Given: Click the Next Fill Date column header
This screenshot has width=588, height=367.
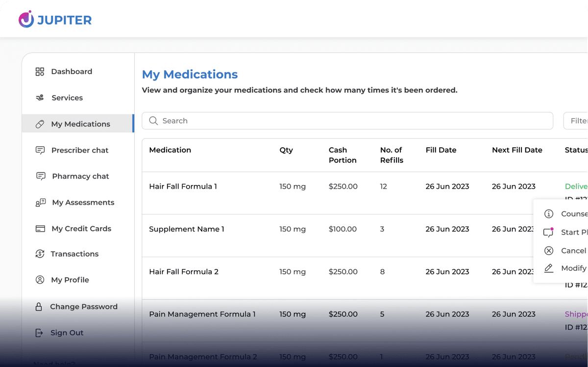Looking at the screenshot, I should pos(517,150).
